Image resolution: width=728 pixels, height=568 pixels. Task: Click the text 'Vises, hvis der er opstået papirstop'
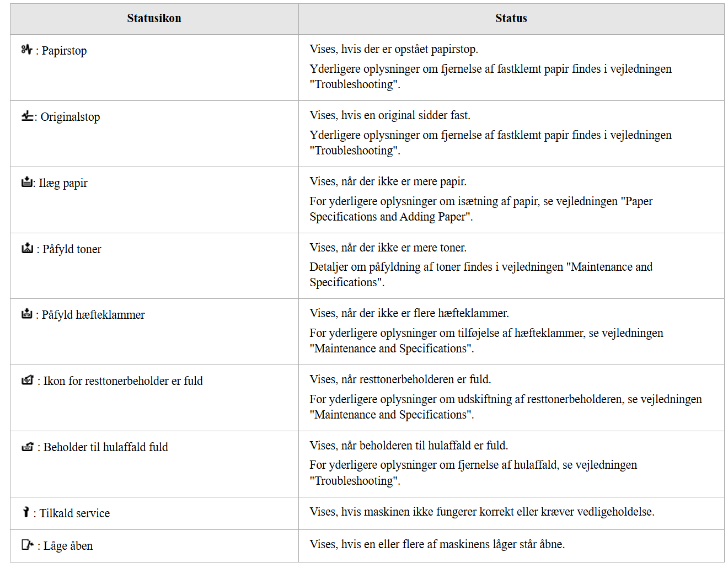393,49
